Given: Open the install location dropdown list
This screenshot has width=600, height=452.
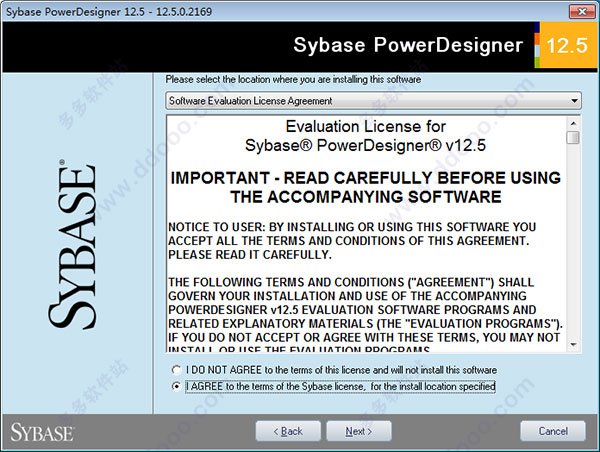Looking at the screenshot, I should (x=373, y=101).
